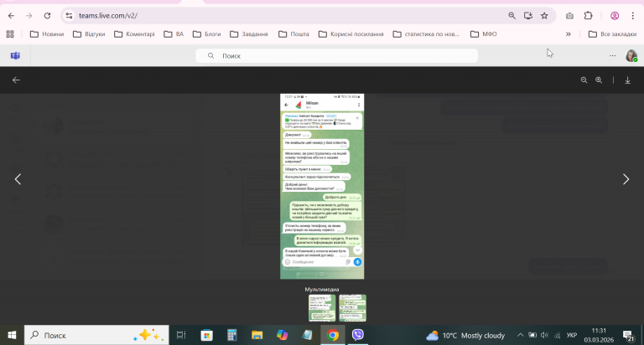Open the Пошта bookmarks folder

click(x=293, y=34)
